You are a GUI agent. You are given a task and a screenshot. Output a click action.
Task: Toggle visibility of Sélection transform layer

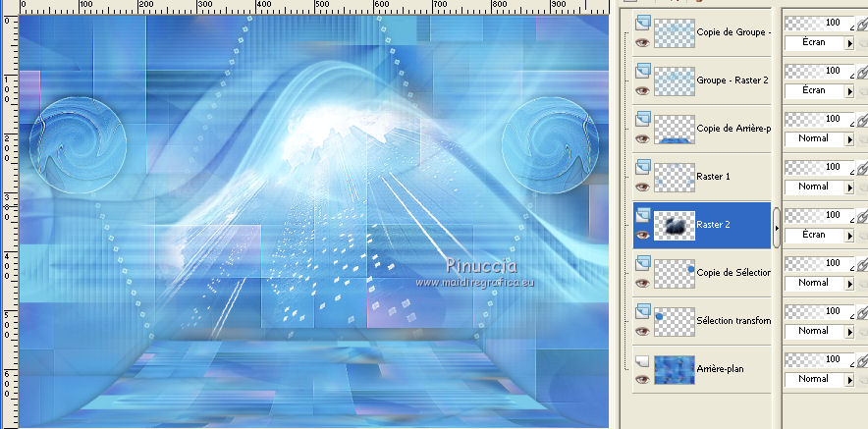(642, 332)
